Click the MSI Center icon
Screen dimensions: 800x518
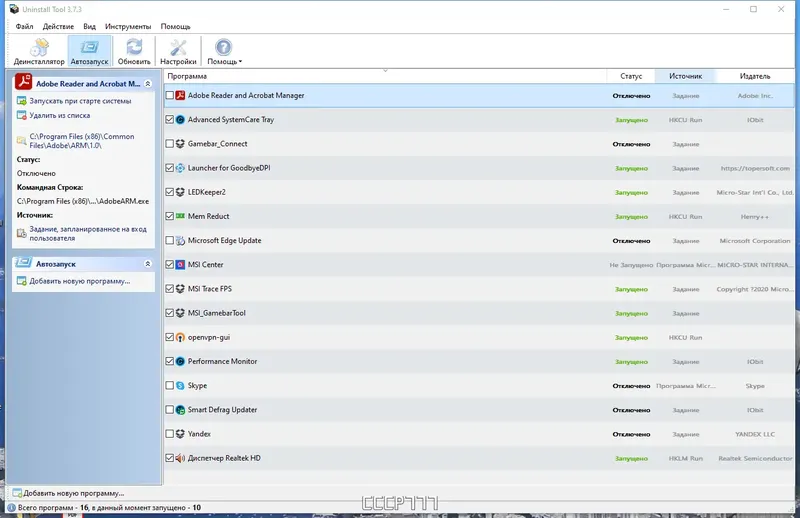[180, 264]
